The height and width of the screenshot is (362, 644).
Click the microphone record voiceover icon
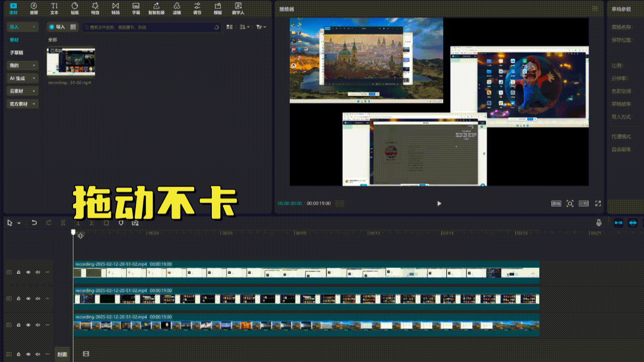(599, 223)
